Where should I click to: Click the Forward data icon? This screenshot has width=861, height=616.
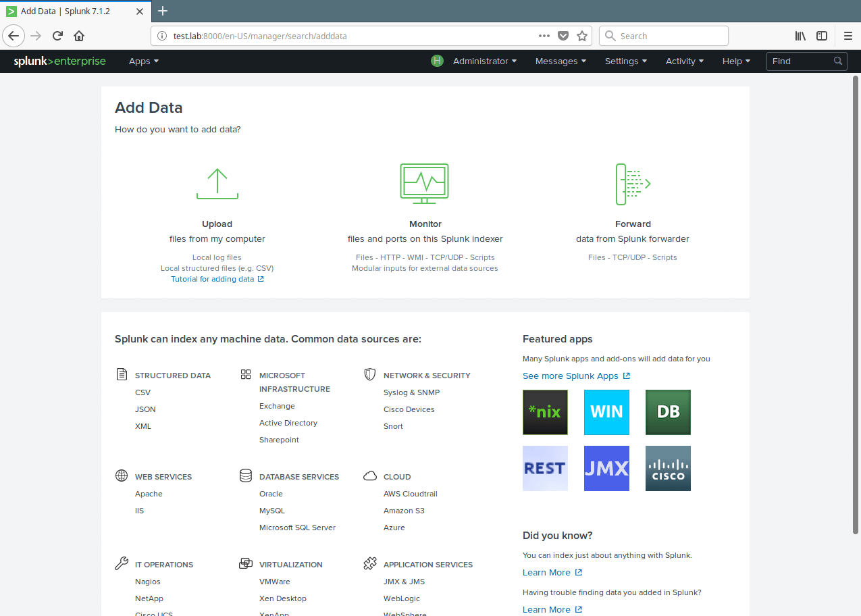632,183
